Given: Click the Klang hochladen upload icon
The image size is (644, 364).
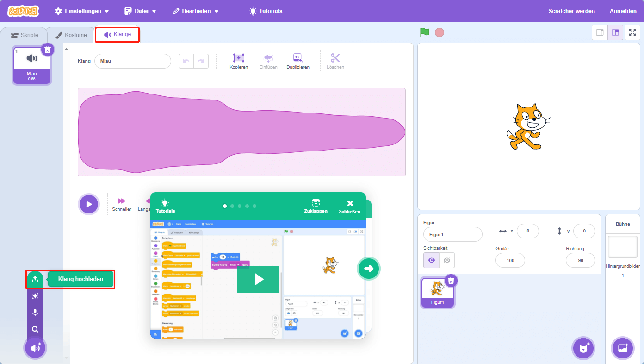Looking at the screenshot, I should 35,279.
